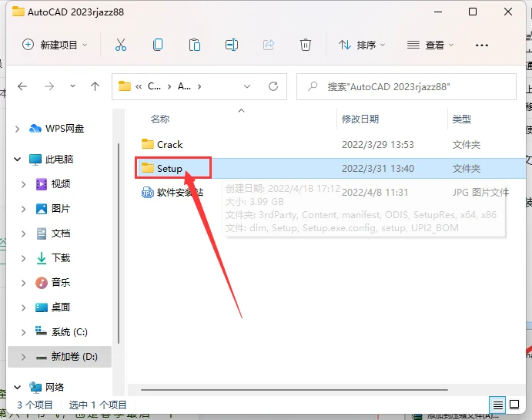Screen dimensions: 532x420
Task: Expand the 文档 tree node
Action: coord(23,234)
